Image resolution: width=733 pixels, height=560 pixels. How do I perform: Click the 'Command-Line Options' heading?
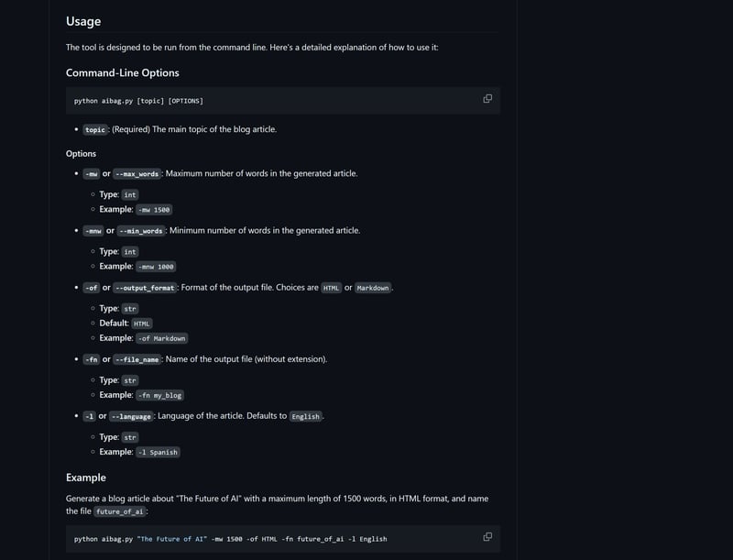pos(122,73)
